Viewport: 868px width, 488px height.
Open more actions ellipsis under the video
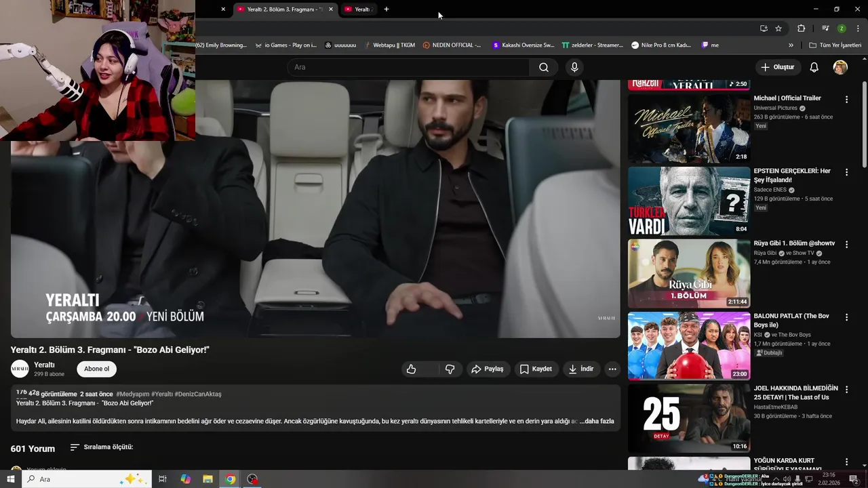(612, 369)
